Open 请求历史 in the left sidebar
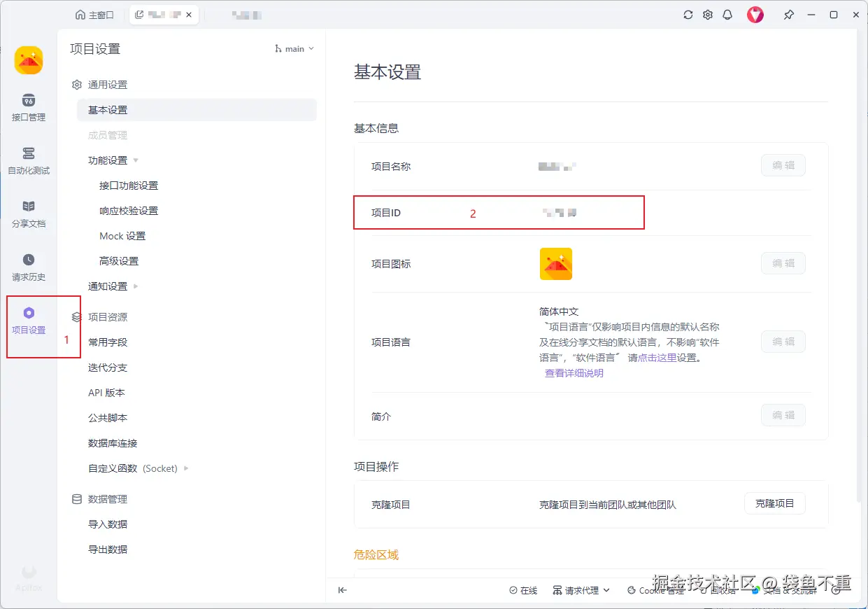Image resolution: width=868 pixels, height=609 pixels. coord(29,267)
